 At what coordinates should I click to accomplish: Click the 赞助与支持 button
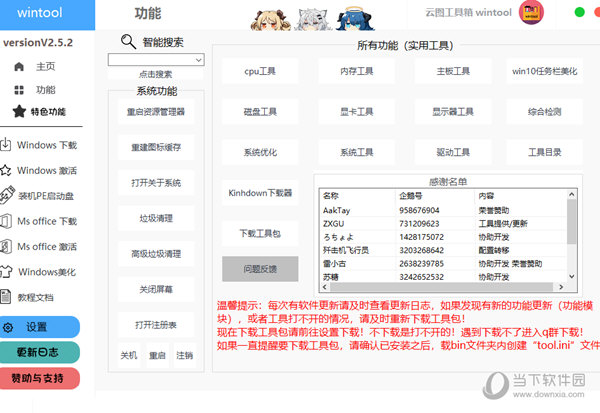click(x=38, y=378)
